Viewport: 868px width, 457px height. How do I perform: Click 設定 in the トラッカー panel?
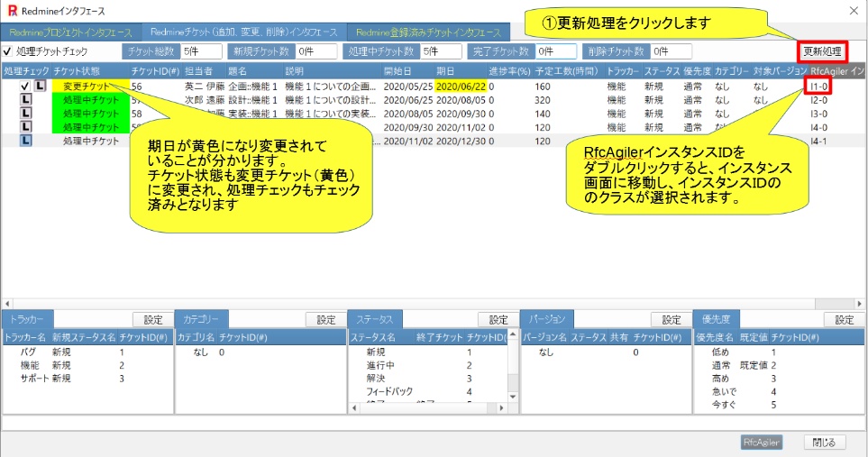pos(153,320)
